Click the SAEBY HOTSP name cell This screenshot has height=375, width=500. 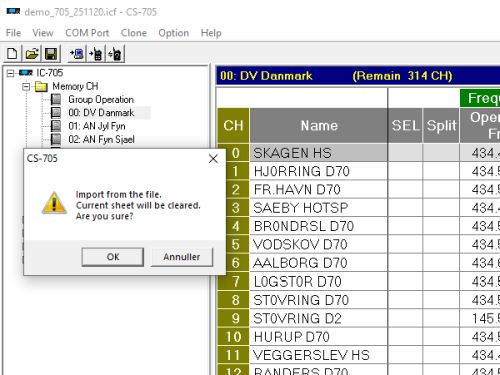[319, 208]
